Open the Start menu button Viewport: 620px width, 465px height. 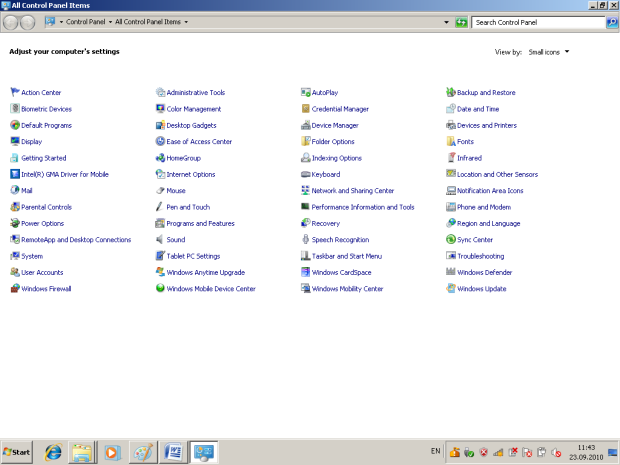point(17,452)
